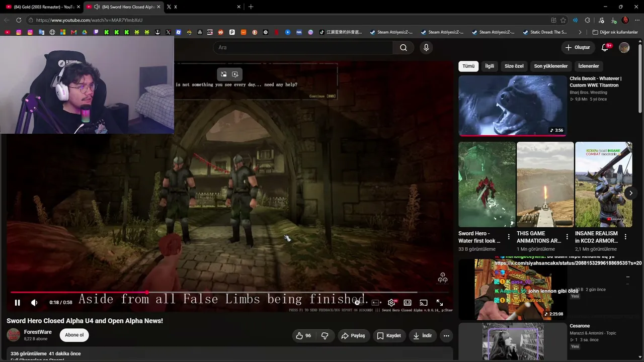
Task: Expand hidden bookmarks chevron
Action: pyautogui.click(x=580, y=32)
